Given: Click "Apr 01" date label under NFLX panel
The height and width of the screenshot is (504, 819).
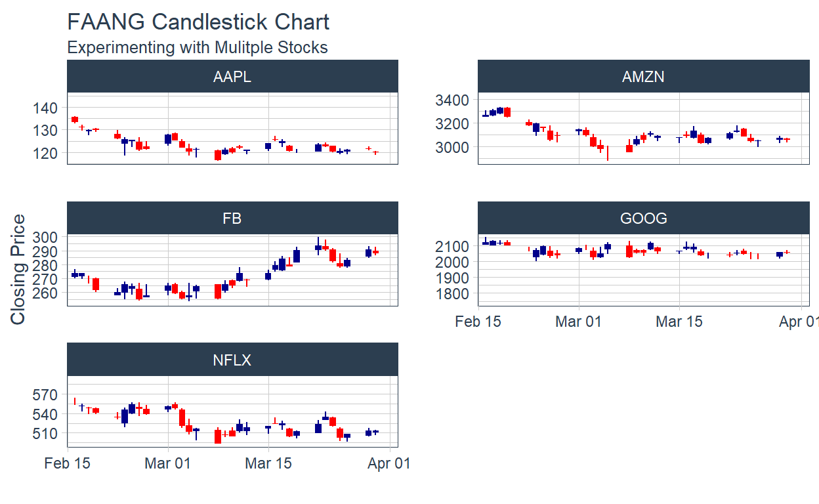Looking at the screenshot, I should pos(388,464).
